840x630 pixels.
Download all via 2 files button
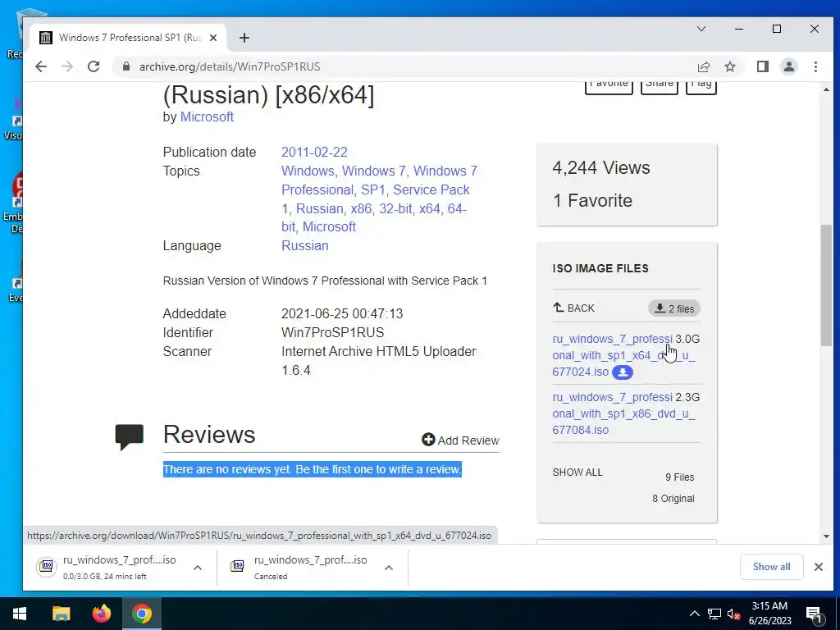(x=674, y=308)
